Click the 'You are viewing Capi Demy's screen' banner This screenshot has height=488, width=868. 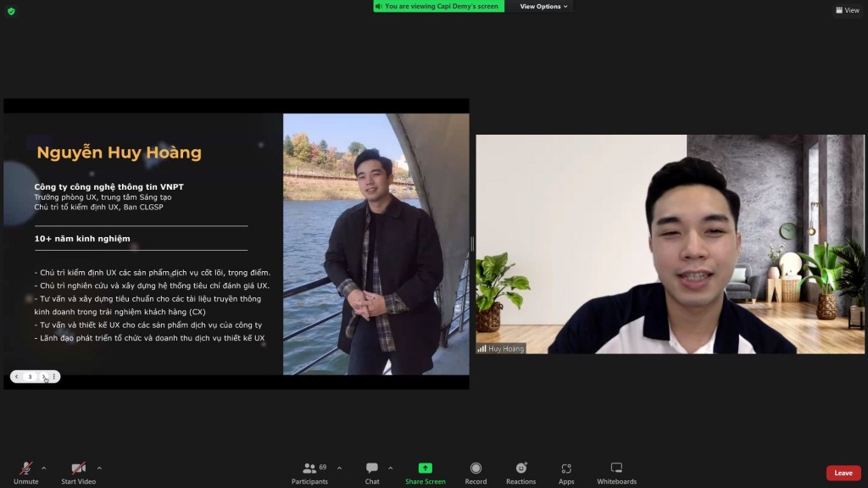click(438, 6)
